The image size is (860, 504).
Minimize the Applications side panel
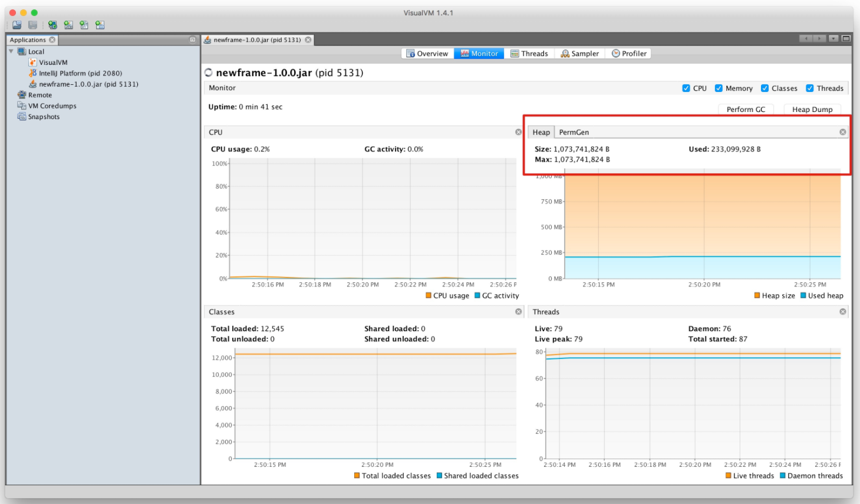tap(192, 40)
